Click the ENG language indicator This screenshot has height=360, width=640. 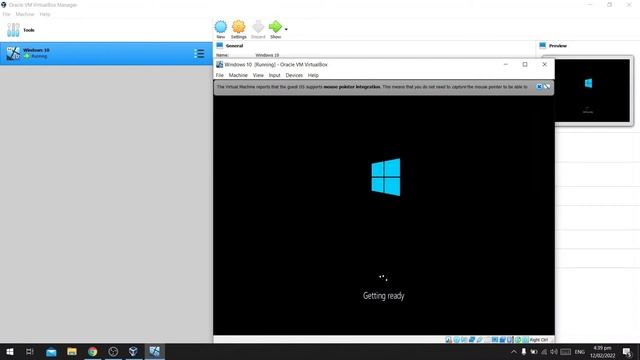580,351
